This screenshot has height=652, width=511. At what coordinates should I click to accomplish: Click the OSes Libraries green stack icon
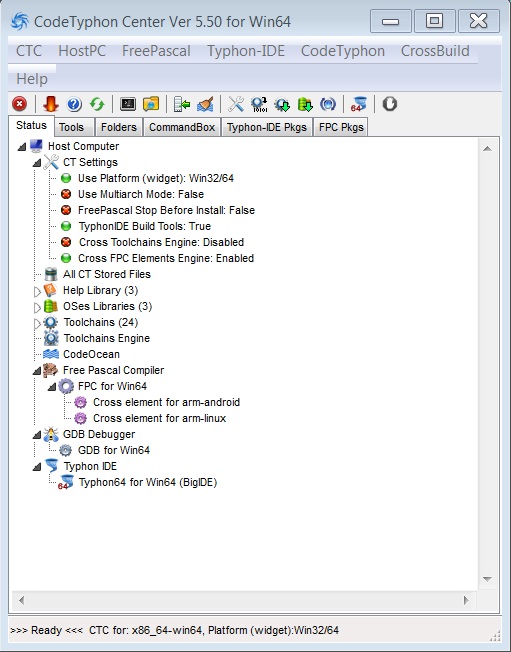coord(51,306)
